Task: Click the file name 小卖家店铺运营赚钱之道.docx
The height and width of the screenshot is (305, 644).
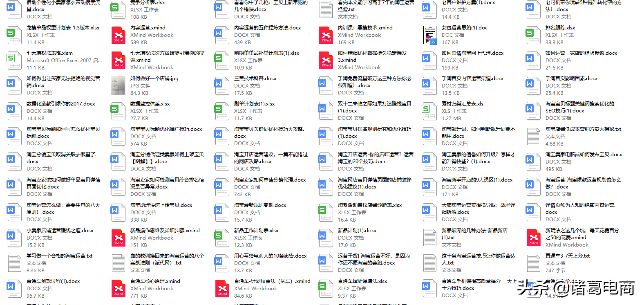Action: pyautogui.click(x=60, y=231)
